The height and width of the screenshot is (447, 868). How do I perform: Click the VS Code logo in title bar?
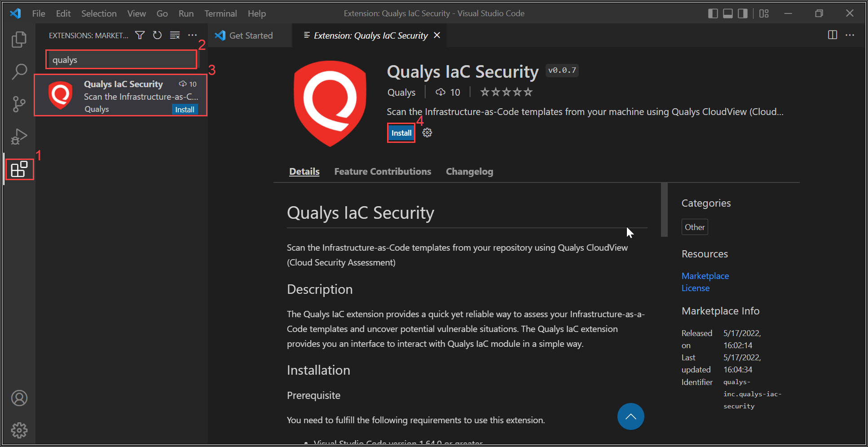[15, 13]
